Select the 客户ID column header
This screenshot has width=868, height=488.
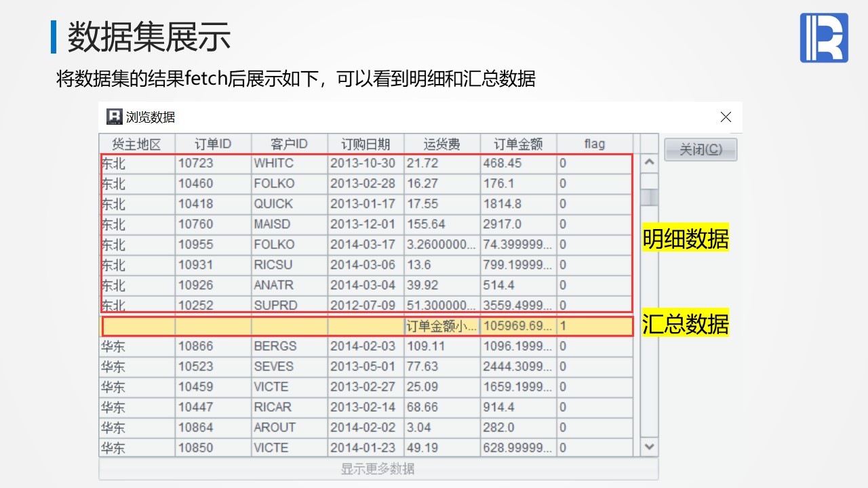pos(290,144)
